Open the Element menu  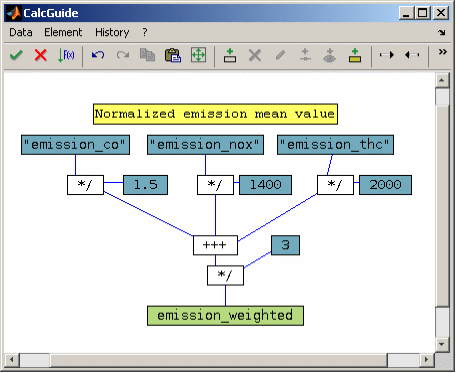(63, 32)
